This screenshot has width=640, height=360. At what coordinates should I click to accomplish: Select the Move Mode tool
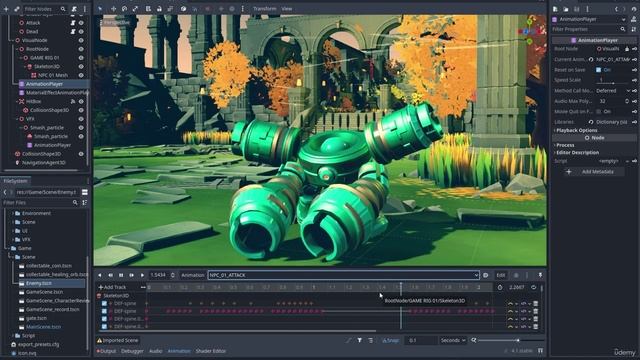coord(113,9)
